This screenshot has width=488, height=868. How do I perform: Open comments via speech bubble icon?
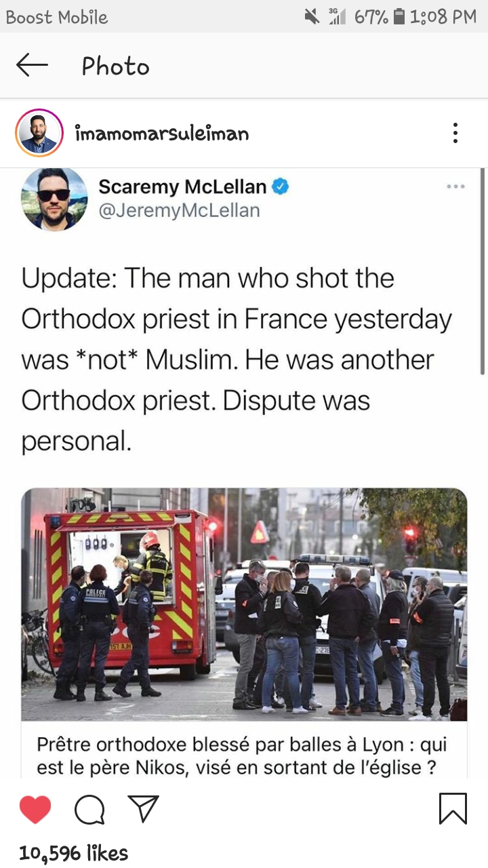(89, 810)
